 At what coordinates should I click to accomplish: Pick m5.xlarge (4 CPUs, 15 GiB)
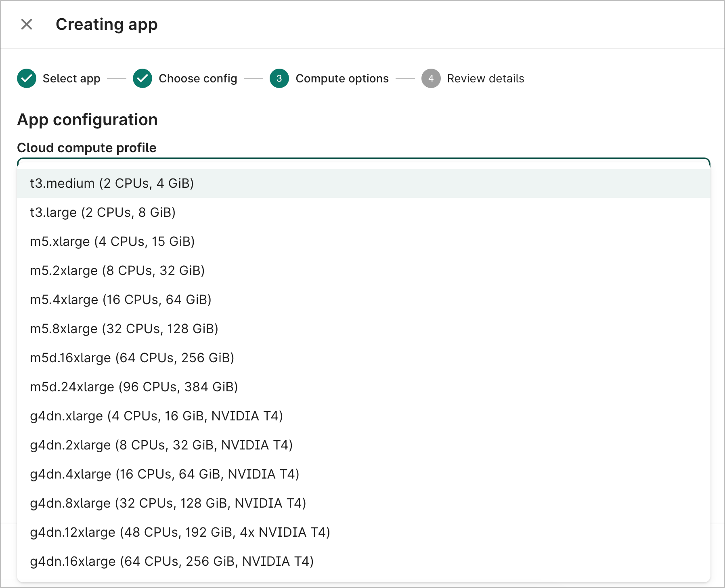(x=112, y=241)
